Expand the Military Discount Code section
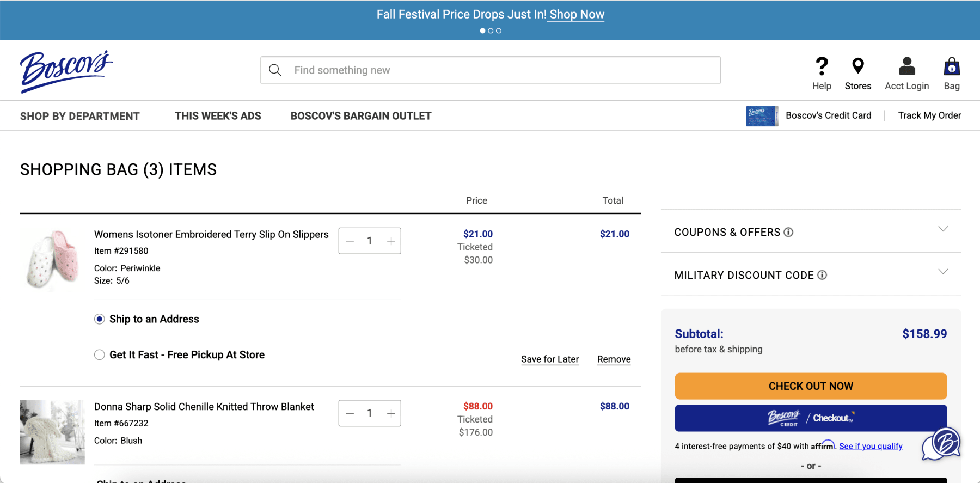This screenshot has height=483, width=980. coord(943,272)
